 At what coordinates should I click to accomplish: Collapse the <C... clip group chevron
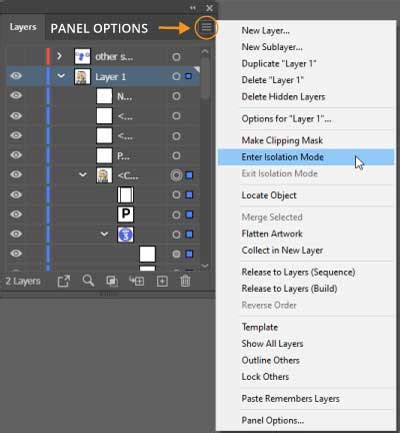coord(83,174)
